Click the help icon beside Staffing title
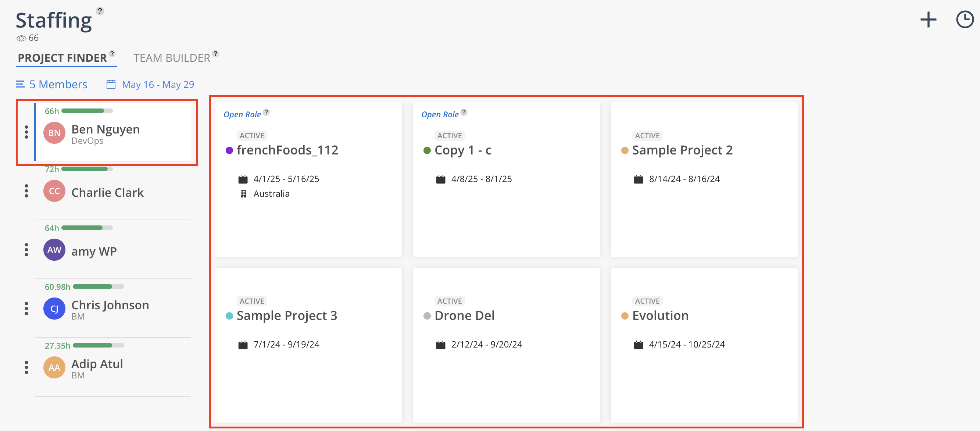This screenshot has width=980, height=431. pos(100,11)
